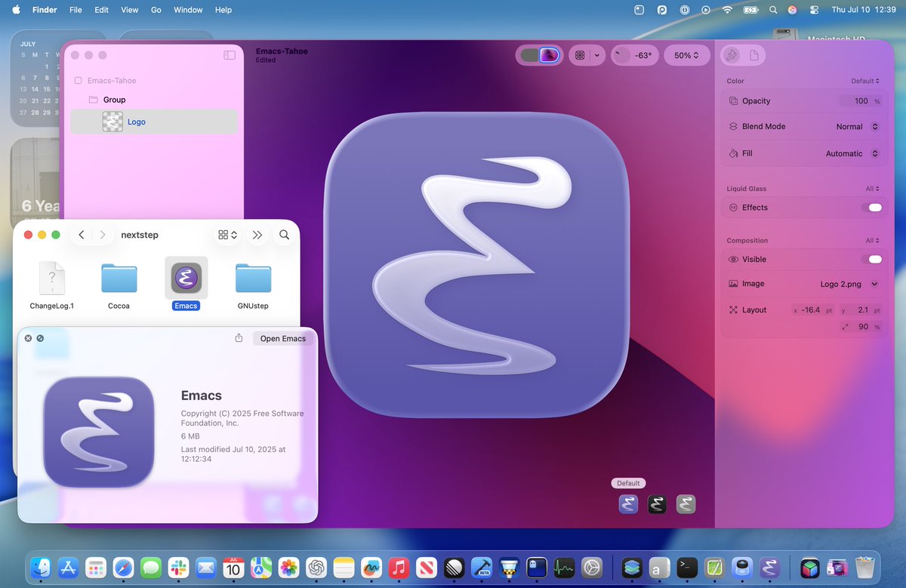Screen dimensions: 906x588
Task: Open the Go menu in the menu bar
Action: pyautogui.click(x=156, y=10)
